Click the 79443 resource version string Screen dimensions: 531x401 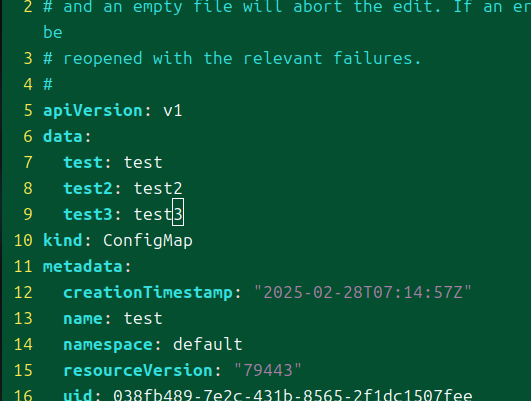(268, 370)
